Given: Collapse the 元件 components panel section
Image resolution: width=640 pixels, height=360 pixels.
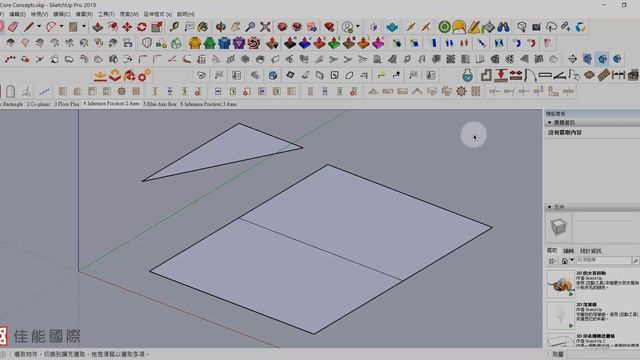Looking at the screenshot, I should click(549, 207).
